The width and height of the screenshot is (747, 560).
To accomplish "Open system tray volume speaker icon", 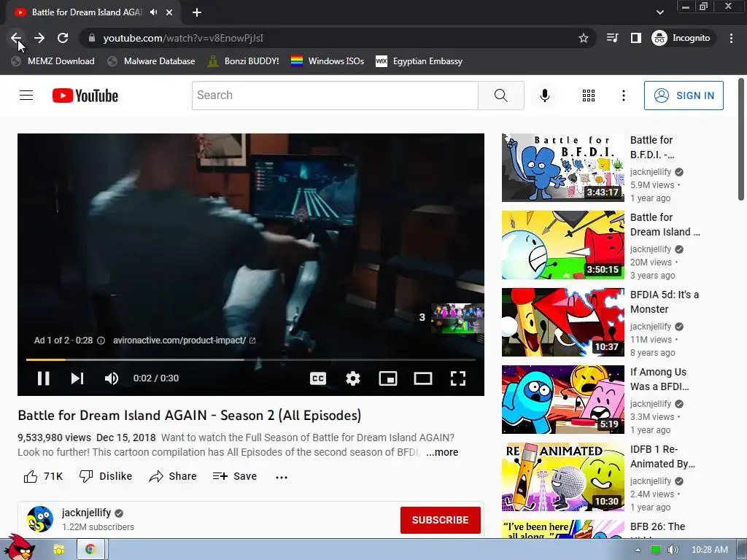I will click(673, 550).
